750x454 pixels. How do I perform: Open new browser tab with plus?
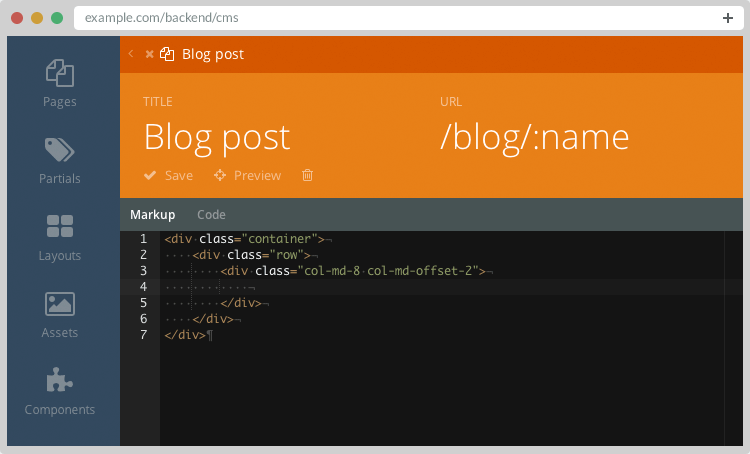(x=727, y=18)
